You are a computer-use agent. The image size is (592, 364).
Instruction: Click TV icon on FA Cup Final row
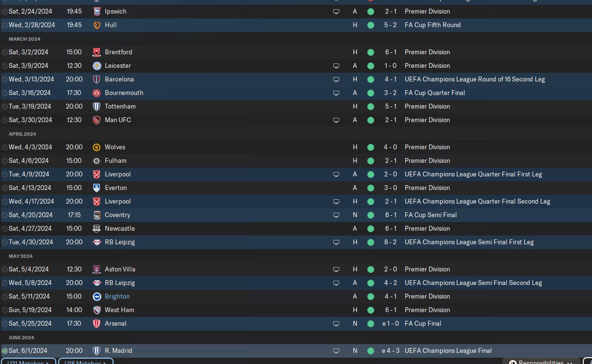click(x=336, y=323)
